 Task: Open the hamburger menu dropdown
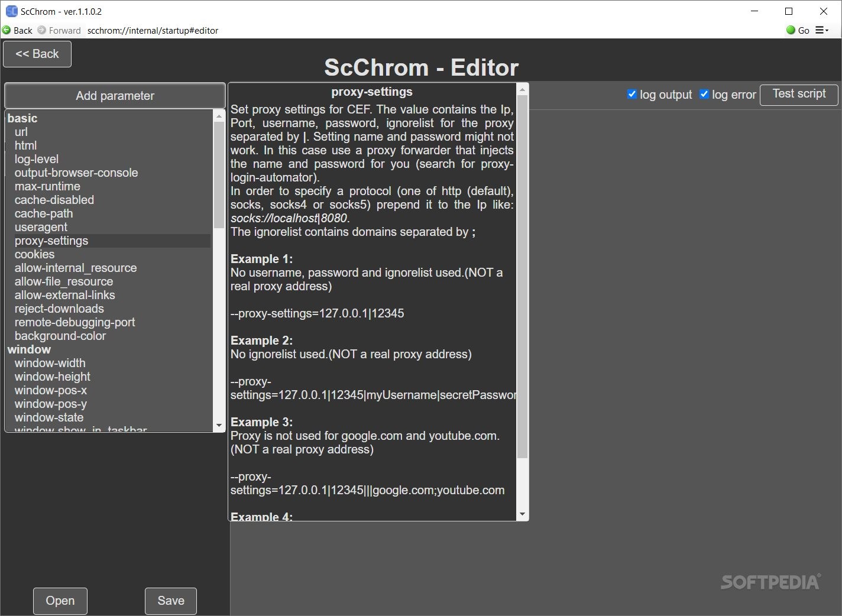(x=822, y=30)
